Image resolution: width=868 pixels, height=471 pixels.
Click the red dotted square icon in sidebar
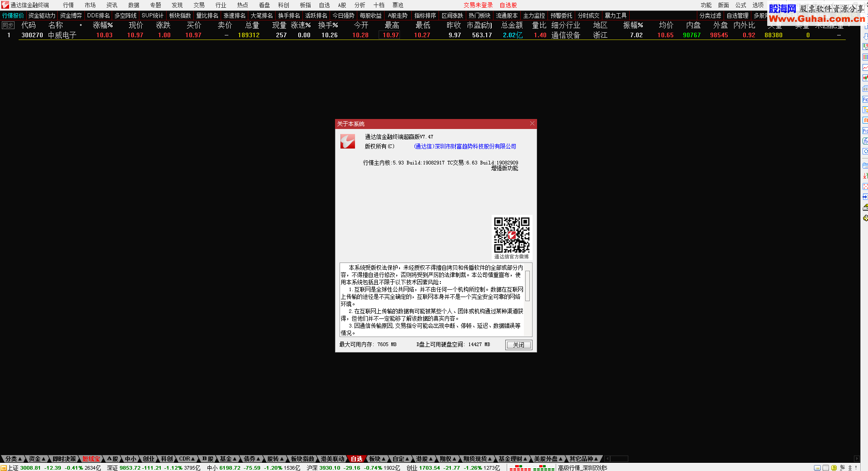tap(865, 186)
